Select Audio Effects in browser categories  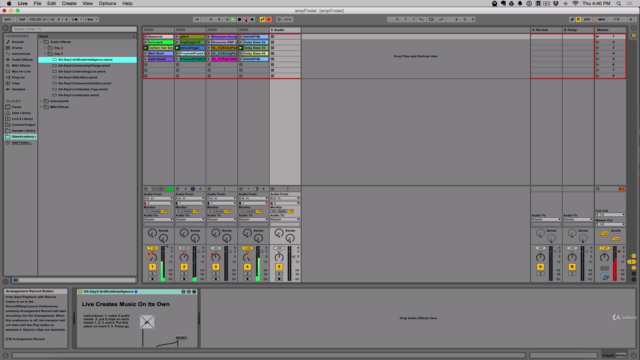point(22,60)
